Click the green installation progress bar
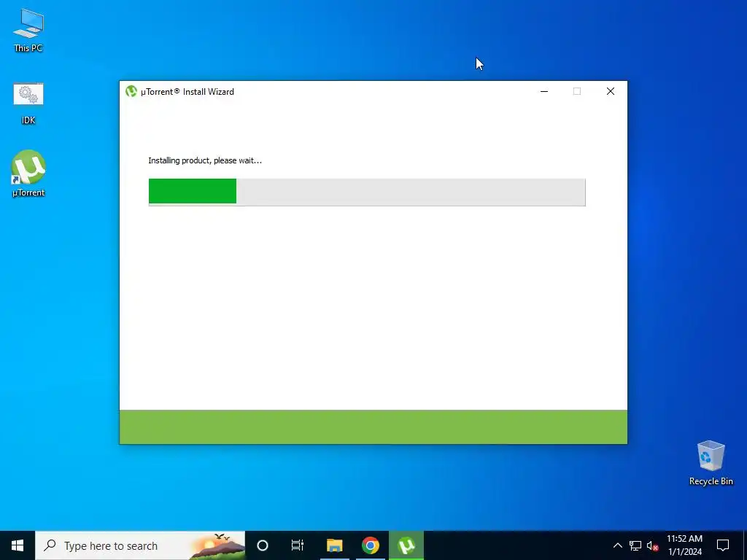747x560 pixels. tap(367, 192)
